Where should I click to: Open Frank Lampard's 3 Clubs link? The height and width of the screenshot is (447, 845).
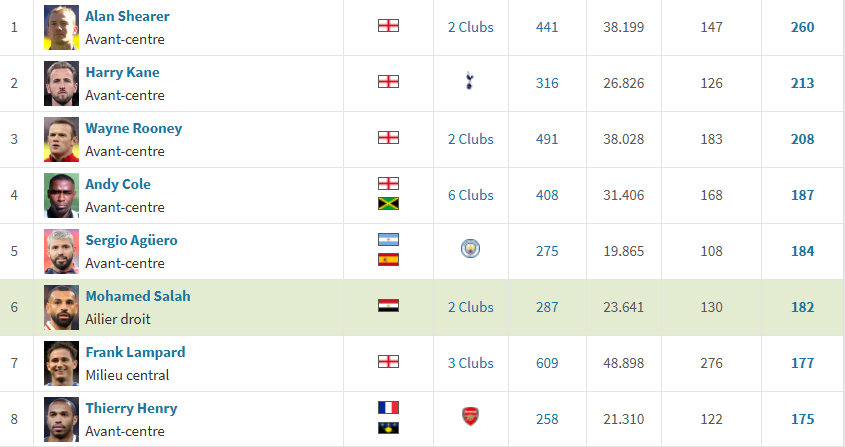tap(470, 363)
